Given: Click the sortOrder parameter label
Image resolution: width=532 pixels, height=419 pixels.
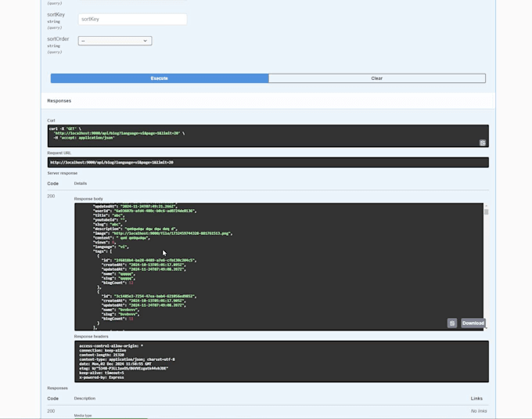Looking at the screenshot, I should point(58,39).
